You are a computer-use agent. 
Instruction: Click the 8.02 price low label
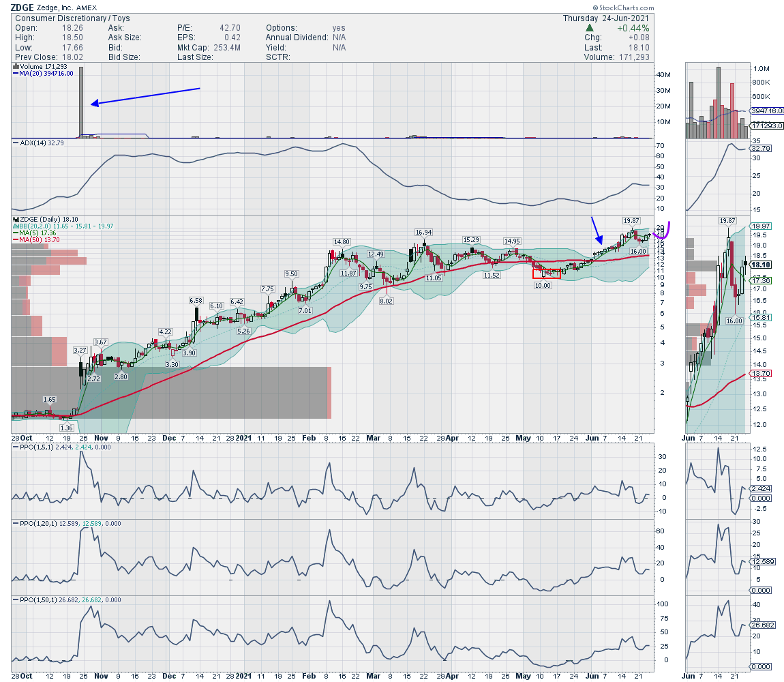click(x=386, y=301)
